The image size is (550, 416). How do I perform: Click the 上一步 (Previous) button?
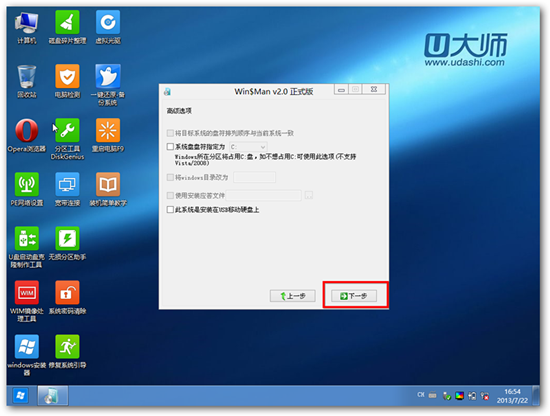[293, 296]
